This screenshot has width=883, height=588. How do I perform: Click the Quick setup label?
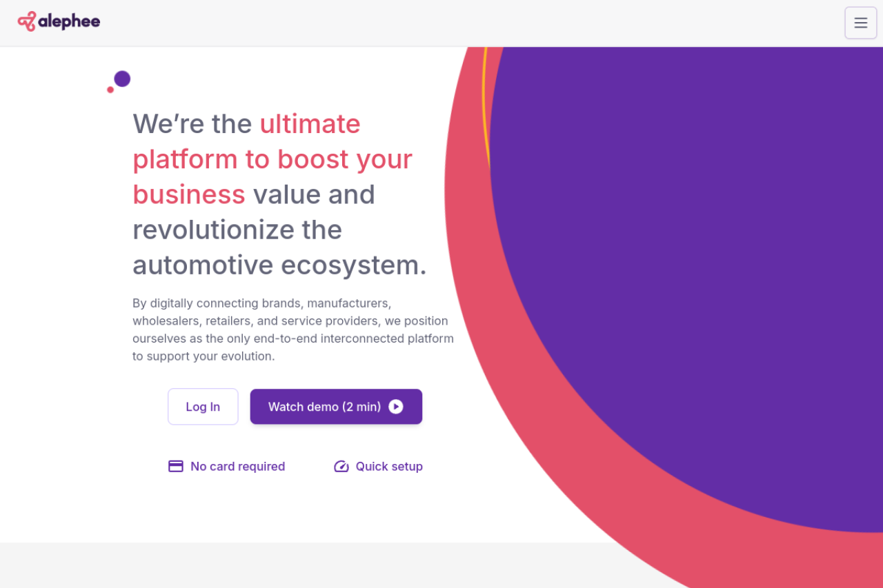[389, 467]
